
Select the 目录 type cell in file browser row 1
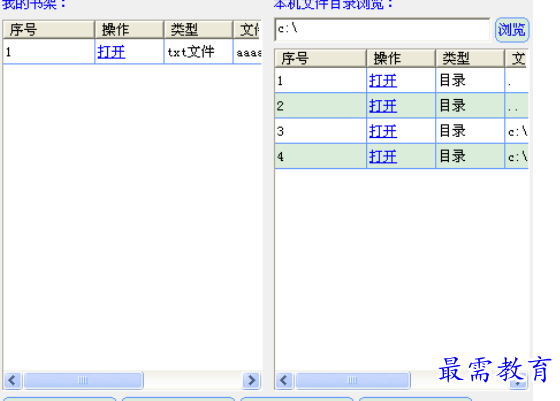pyautogui.click(x=470, y=80)
